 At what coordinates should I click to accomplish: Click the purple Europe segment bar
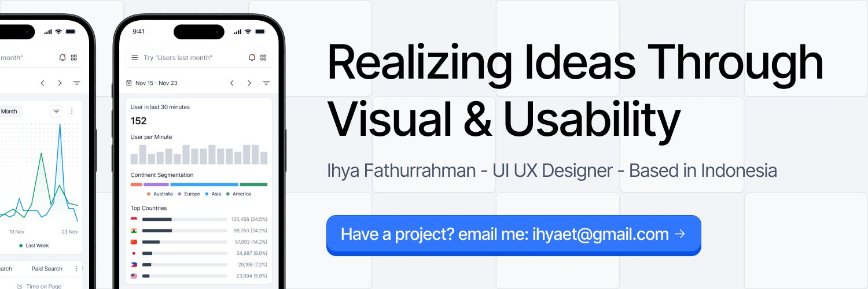point(156,184)
